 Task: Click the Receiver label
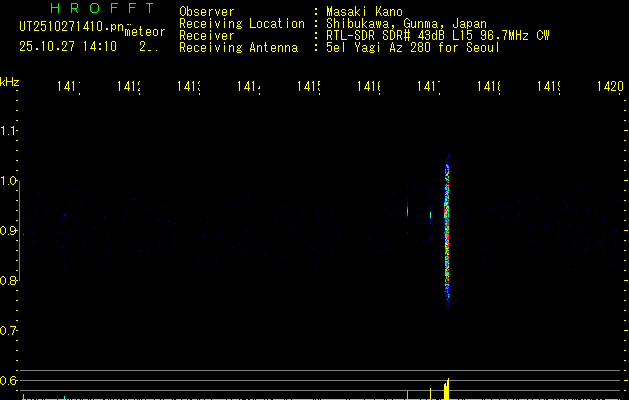(x=207, y=36)
